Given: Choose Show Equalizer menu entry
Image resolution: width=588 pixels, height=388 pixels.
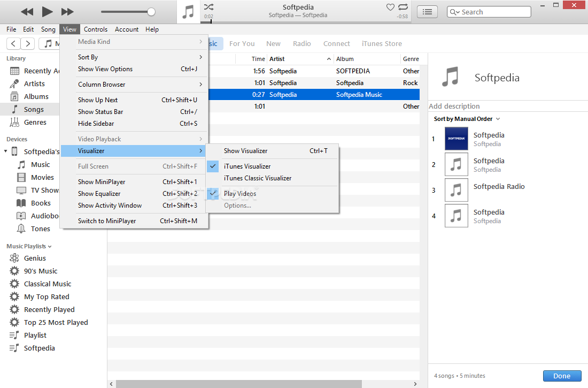Looking at the screenshot, I should [134, 193].
